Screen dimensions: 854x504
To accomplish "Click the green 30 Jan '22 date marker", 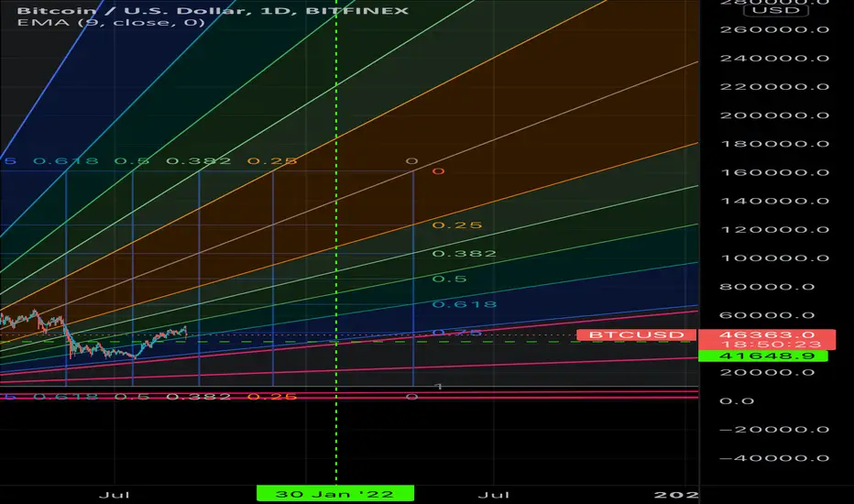I will pos(335,494).
